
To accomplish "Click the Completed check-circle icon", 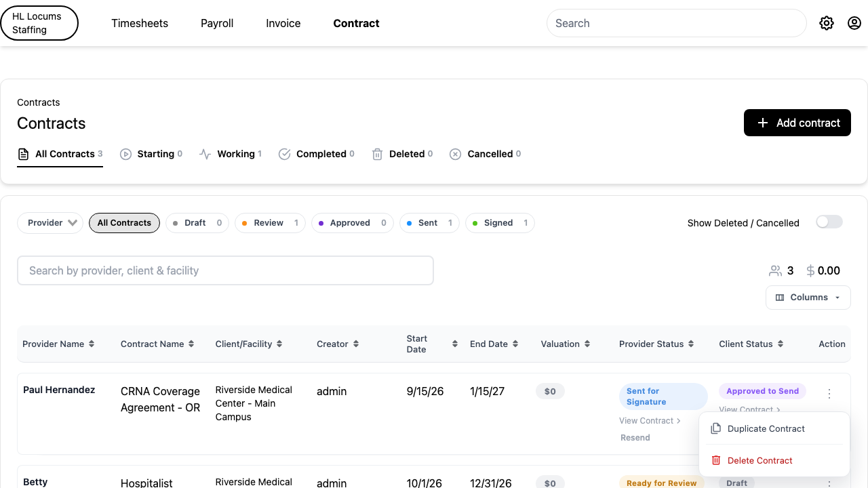I will pyautogui.click(x=285, y=154).
